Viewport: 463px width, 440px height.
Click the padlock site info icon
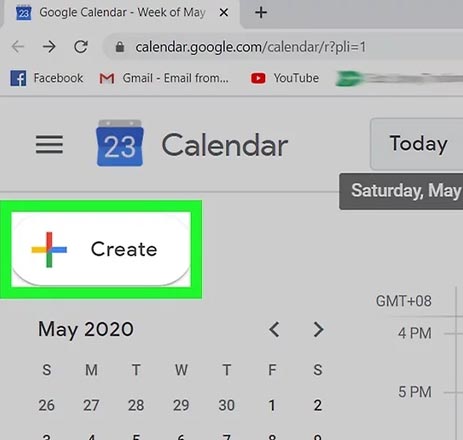pos(120,47)
